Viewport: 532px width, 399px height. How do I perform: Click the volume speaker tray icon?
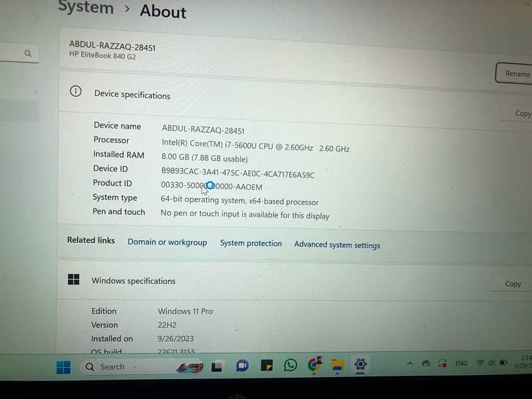(491, 363)
